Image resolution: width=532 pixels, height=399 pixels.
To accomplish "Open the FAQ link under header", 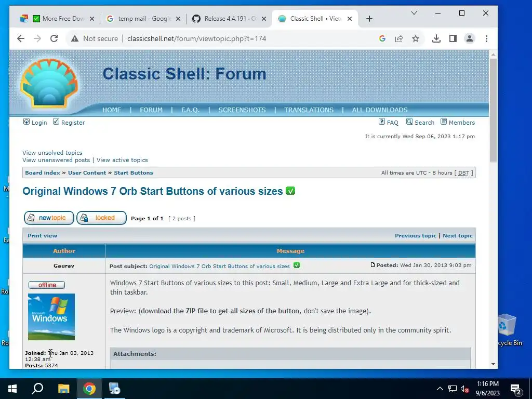I will pos(389,123).
